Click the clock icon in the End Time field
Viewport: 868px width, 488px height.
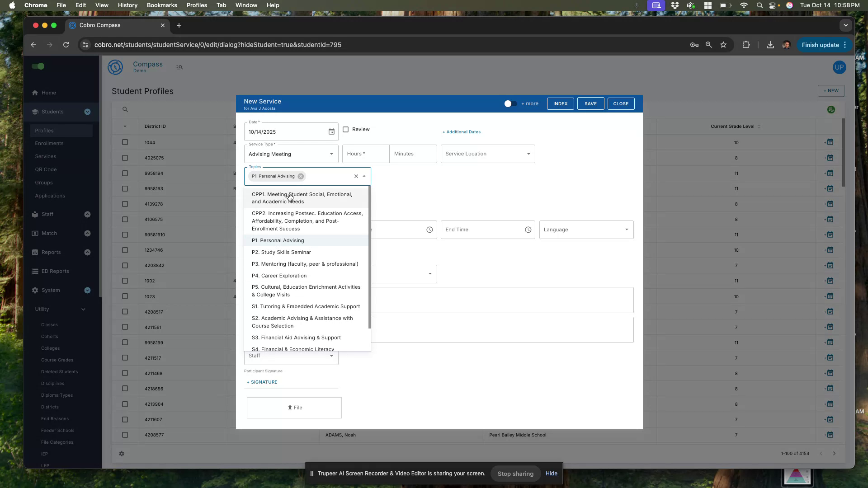click(528, 230)
